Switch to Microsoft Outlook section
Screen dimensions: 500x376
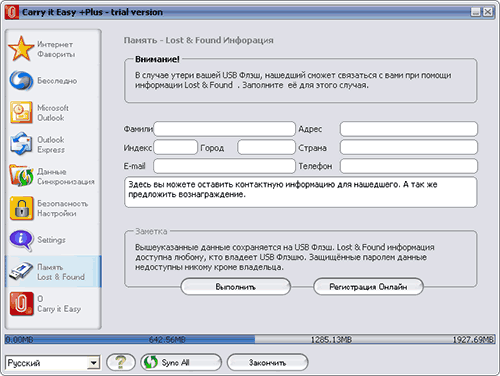[53, 113]
